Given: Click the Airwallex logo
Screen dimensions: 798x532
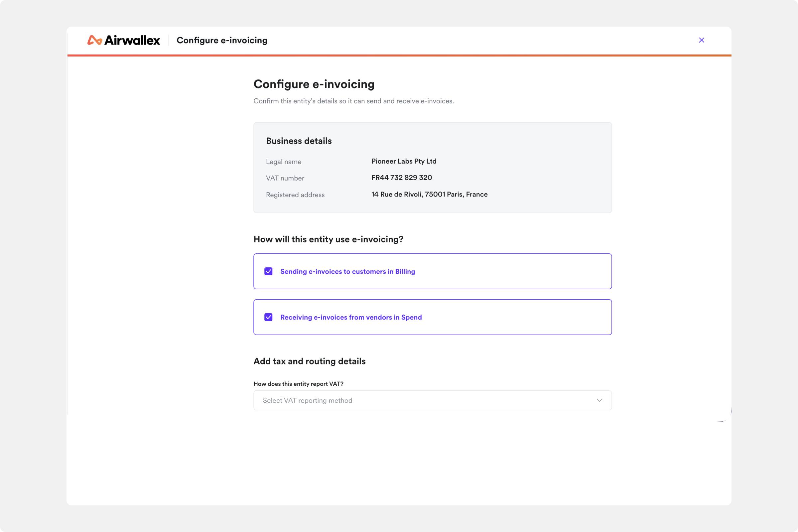Looking at the screenshot, I should tap(123, 40).
